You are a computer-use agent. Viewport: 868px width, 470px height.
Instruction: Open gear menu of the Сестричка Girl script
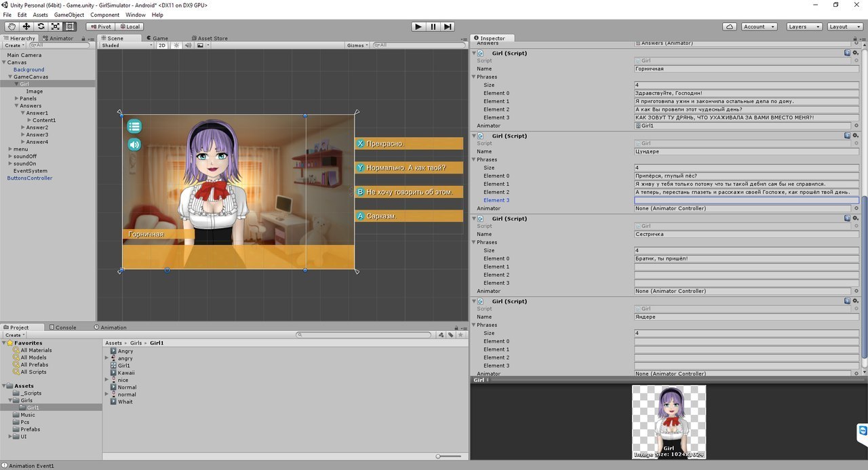click(x=856, y=218)
